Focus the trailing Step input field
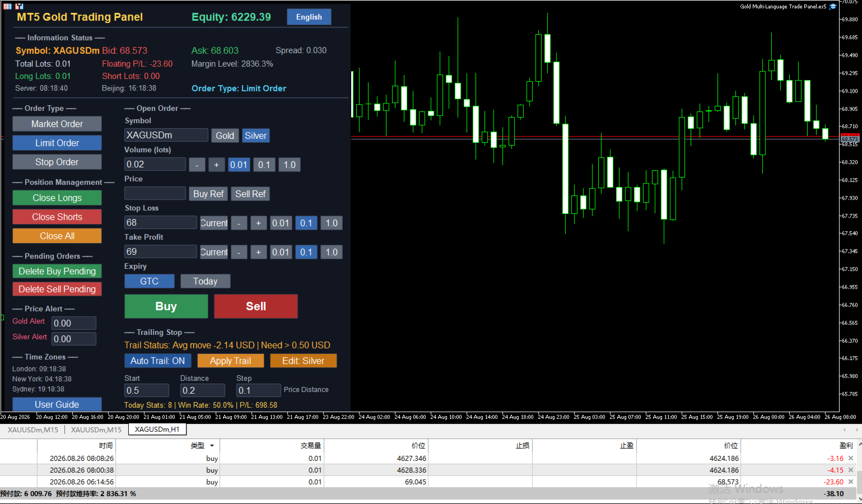862x504 pixels. (259, 390)
